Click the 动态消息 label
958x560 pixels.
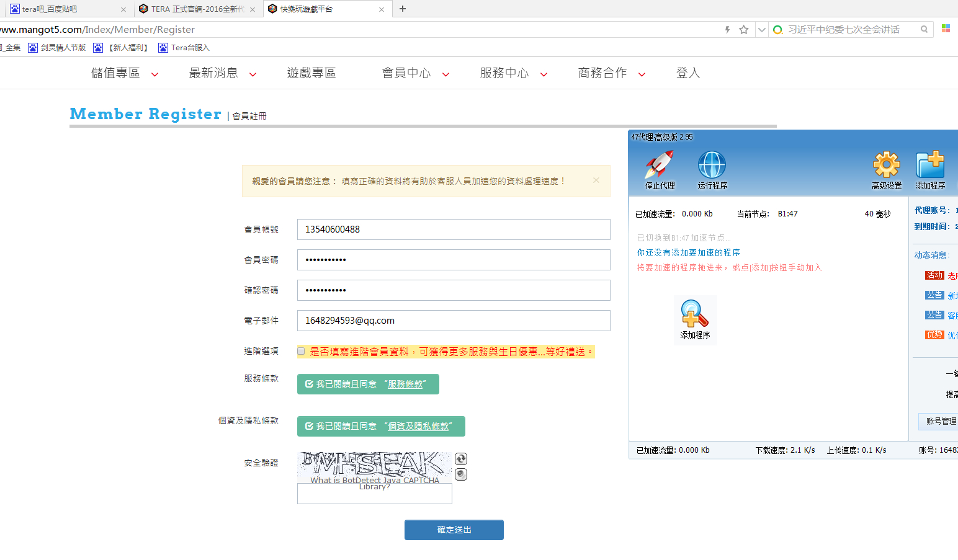(932, 256)
